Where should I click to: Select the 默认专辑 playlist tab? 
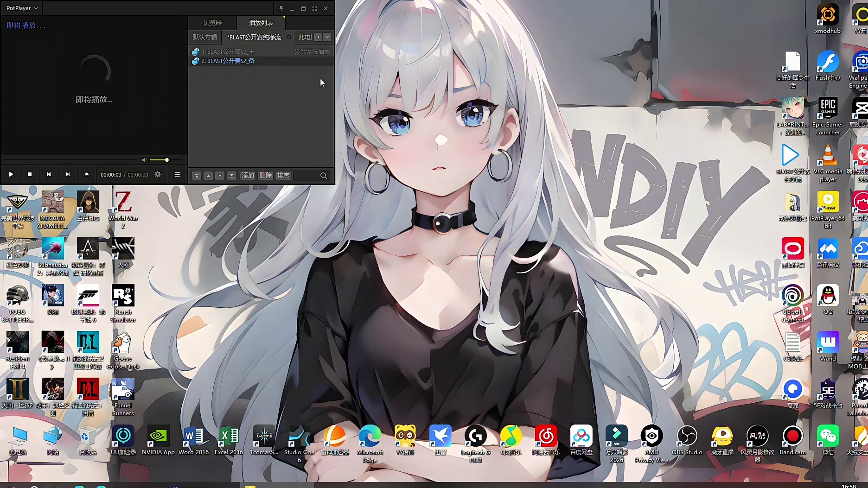click(x=205, y=37)
